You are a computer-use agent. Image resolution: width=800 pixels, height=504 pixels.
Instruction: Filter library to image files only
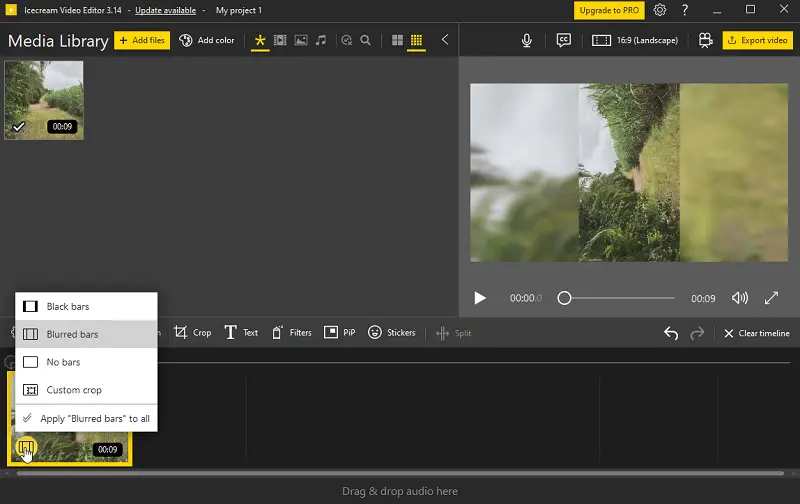pos(301,40)
